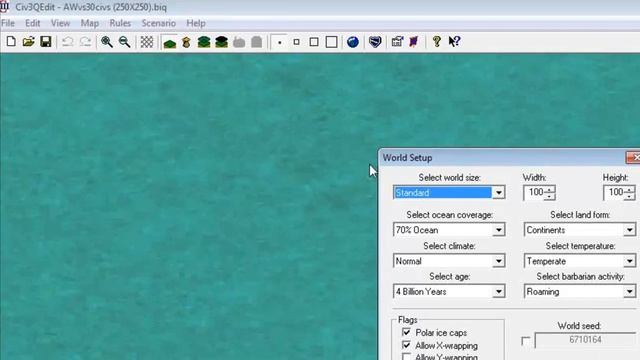The width and height of the screenshot is (640, 360).
Task: Choose the largest square brush size
Action: (x=331, y=42)
